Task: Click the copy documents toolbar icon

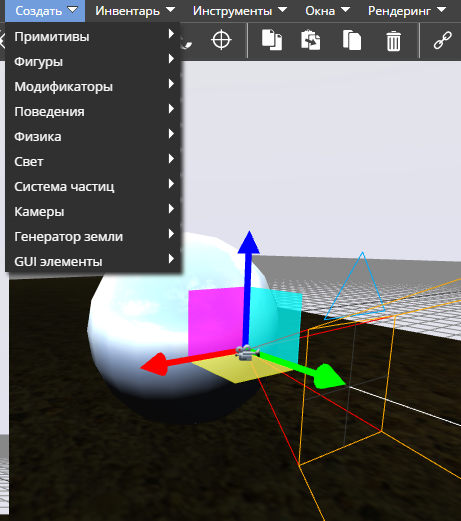Action: 272,40
